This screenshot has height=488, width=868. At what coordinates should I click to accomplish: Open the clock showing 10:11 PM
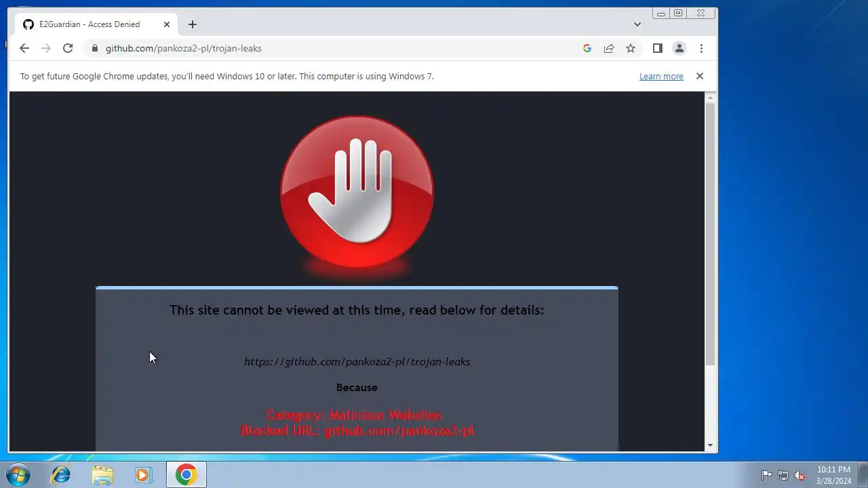833,475
